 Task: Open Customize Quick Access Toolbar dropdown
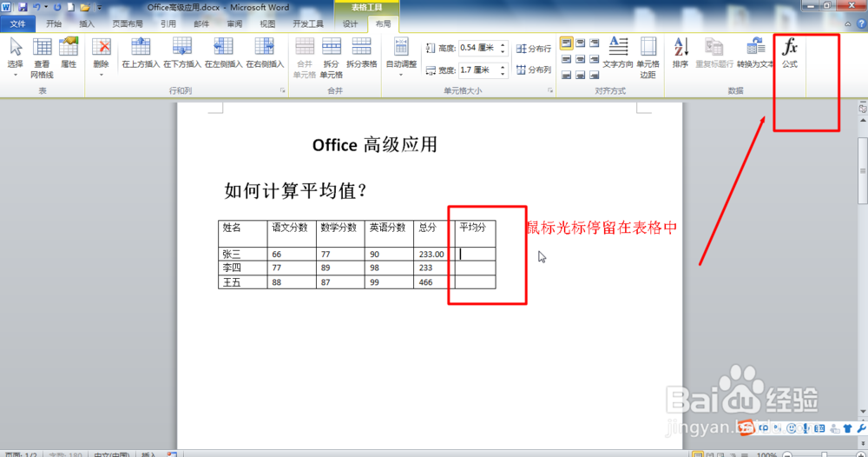tap(100, 7)
